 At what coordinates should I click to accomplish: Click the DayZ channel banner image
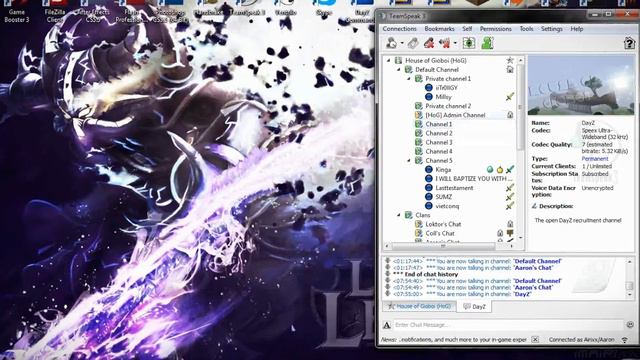tap(581, 85)
